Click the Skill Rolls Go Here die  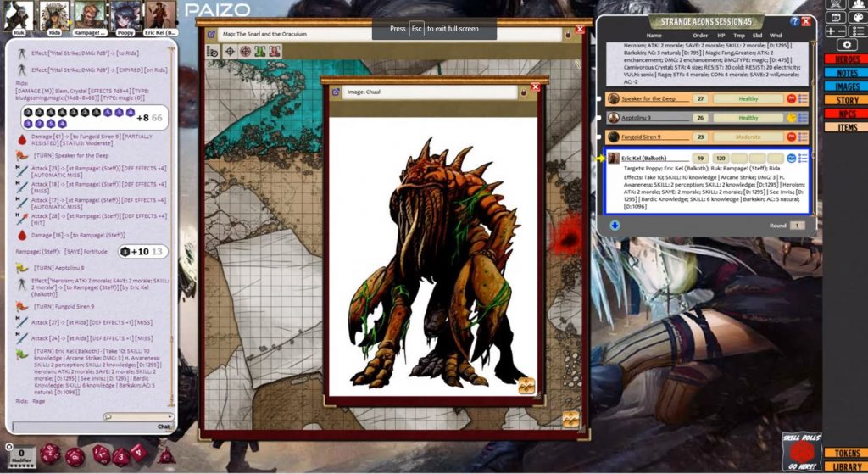pos(800,453)
